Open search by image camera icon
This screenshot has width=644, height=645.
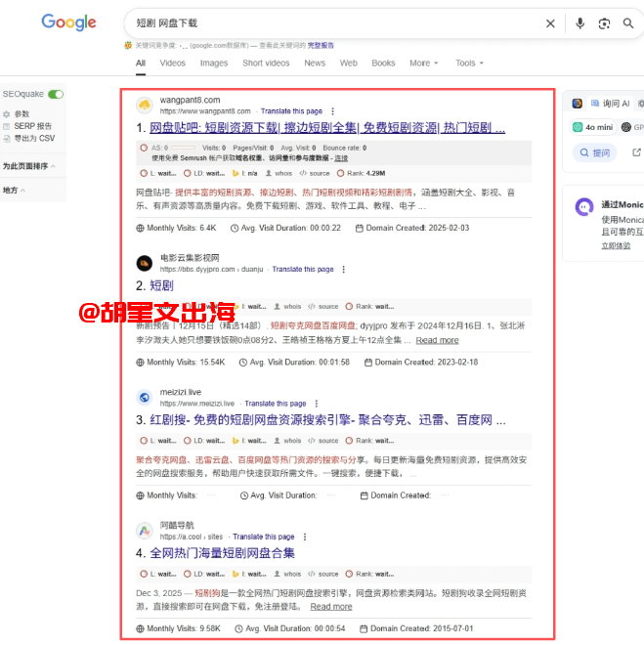604,23
